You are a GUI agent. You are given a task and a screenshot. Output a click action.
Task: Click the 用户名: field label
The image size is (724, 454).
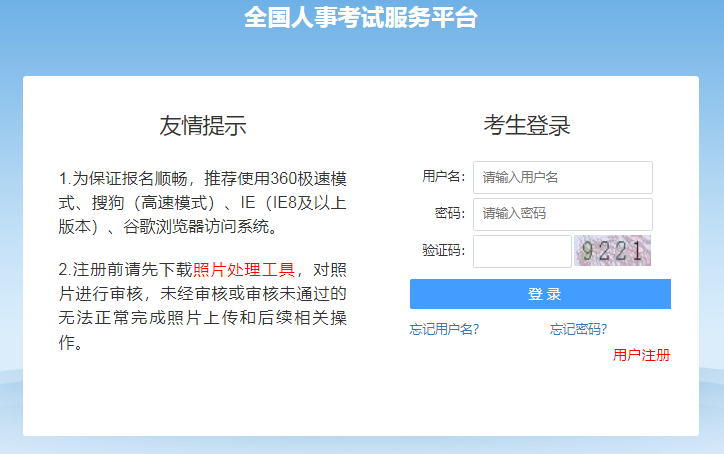click(x=443, y=177)
